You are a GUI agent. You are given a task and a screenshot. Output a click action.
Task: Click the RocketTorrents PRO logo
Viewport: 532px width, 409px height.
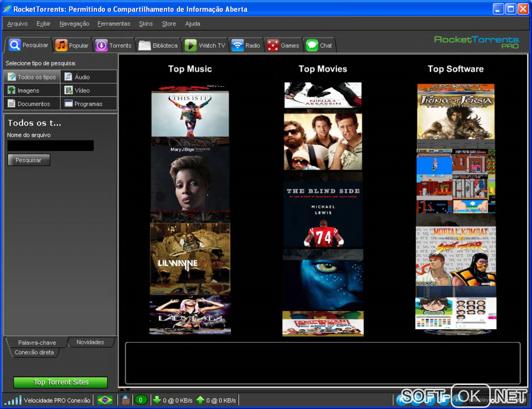pyautogui.click(x=476, y=42)
